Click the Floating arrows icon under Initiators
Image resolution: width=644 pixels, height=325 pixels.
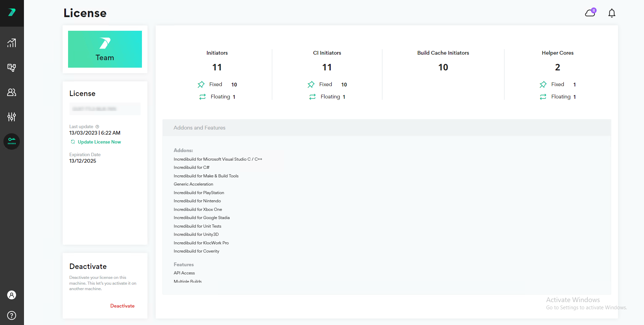(x=202, y=97)
